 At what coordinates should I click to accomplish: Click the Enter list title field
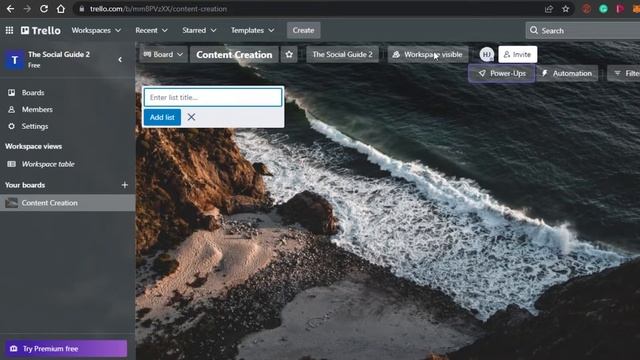coord(213,97)
